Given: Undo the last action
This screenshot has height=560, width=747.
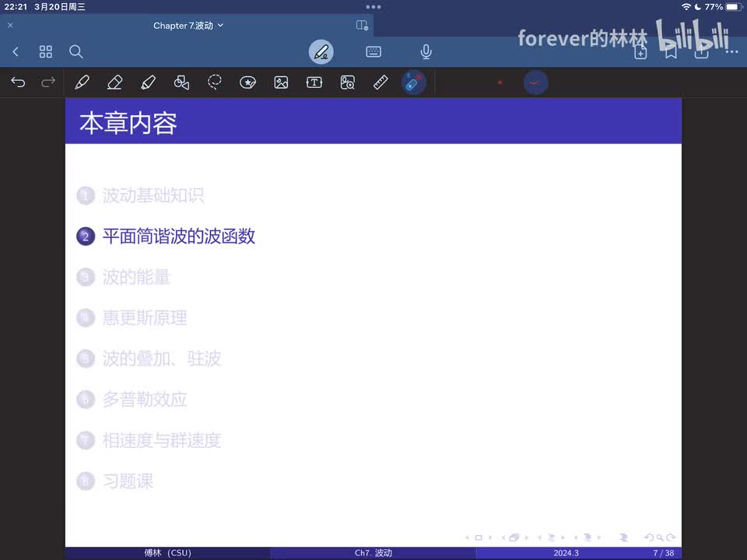Looking at the screenshot, I should 18,82.
